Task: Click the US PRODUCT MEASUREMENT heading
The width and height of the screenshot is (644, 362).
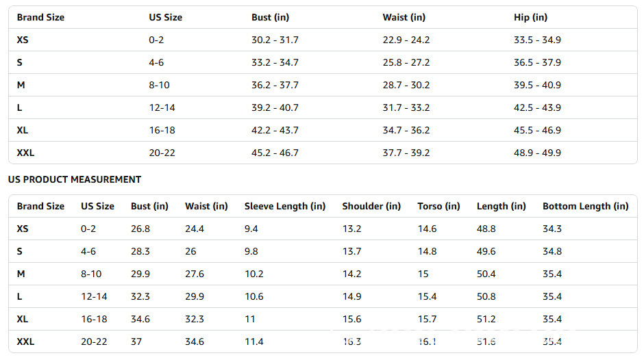Action: coord(75,179)
